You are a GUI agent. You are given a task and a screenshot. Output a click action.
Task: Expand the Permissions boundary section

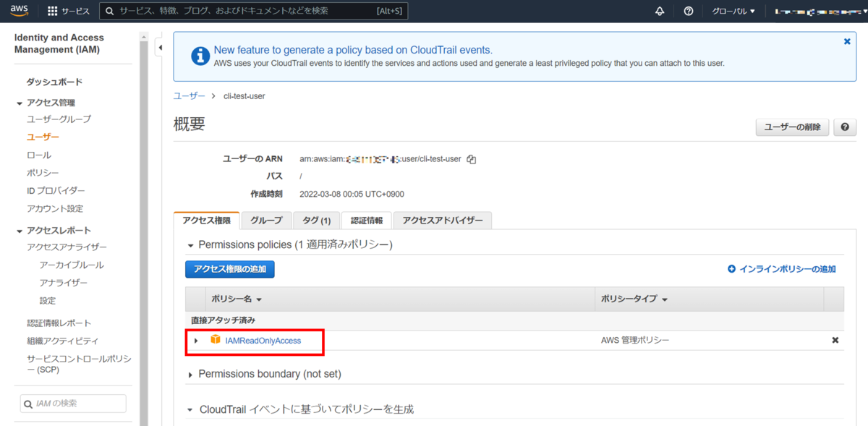tap(191, 375)
